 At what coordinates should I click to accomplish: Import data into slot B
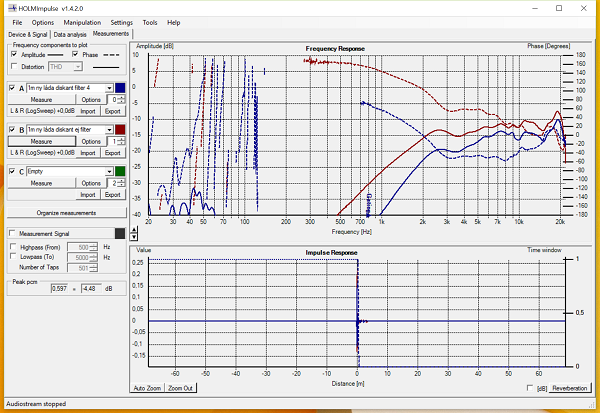[x=88, y=153]
